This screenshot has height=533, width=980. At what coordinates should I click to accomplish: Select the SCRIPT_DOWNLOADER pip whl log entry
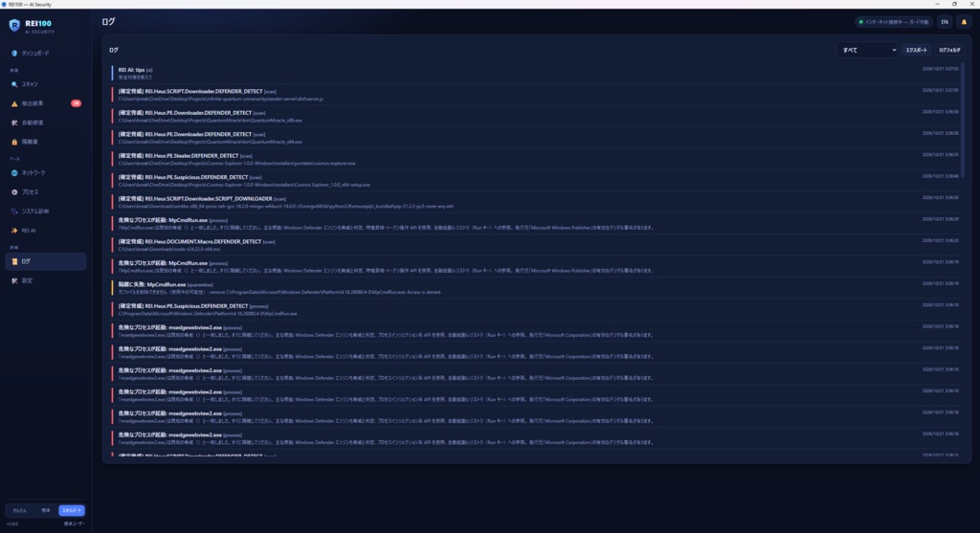pyautogui.click(x=535, y=202)
